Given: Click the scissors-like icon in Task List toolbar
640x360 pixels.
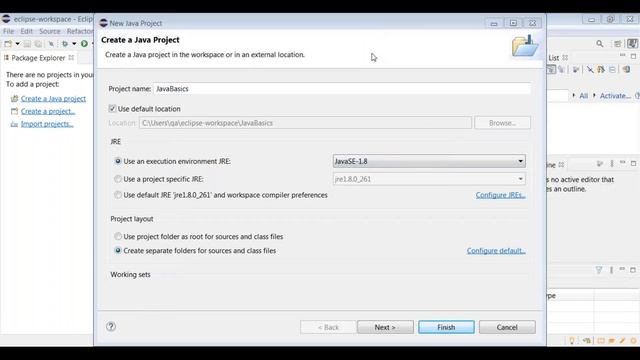Looking at the screenshot, I should coord(590,70).
